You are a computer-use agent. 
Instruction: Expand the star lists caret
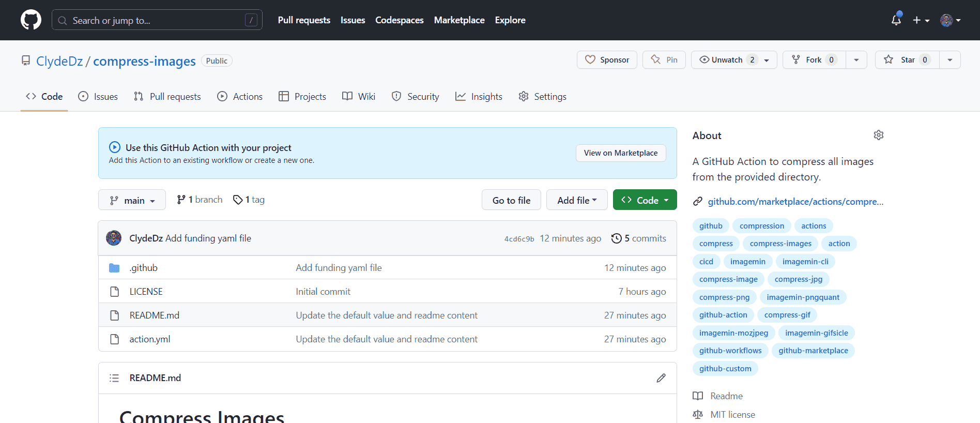pyautogui.click(x=950, y=60)
